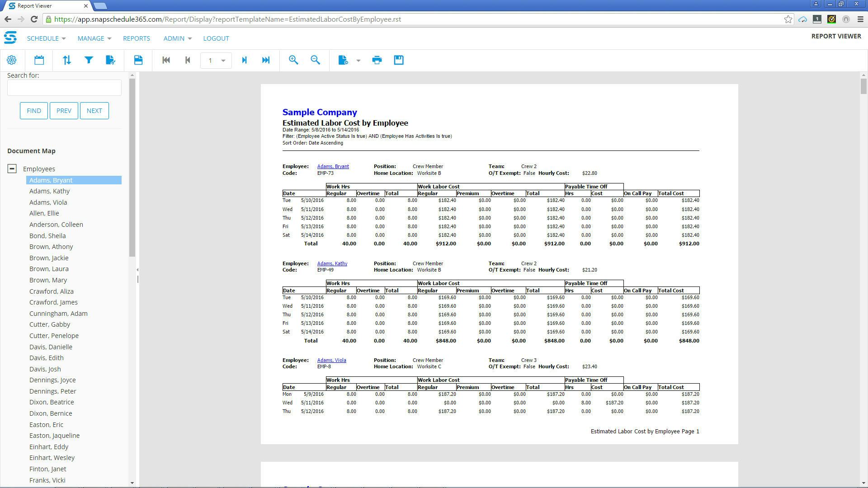Image resolution: width=868 pixels, height=488 pixels.
Task: Collapse the Employees document map node
Action: (11, 168)
